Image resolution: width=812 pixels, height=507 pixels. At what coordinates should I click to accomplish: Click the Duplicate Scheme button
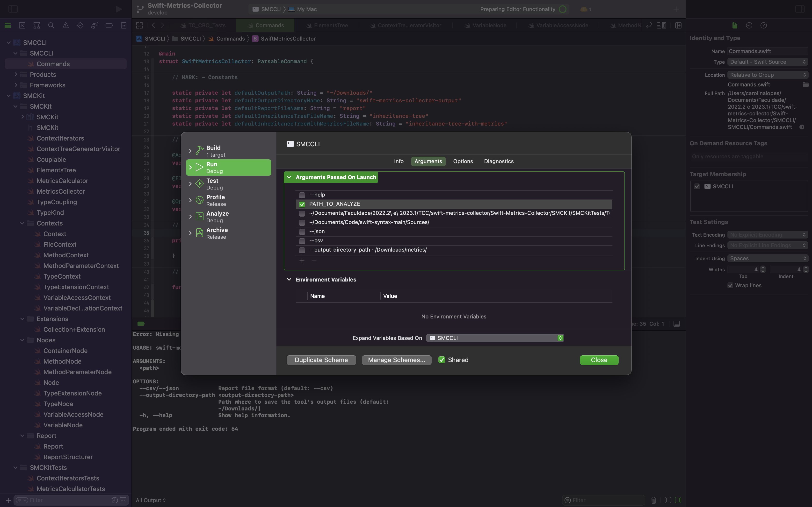pos(321,360)
